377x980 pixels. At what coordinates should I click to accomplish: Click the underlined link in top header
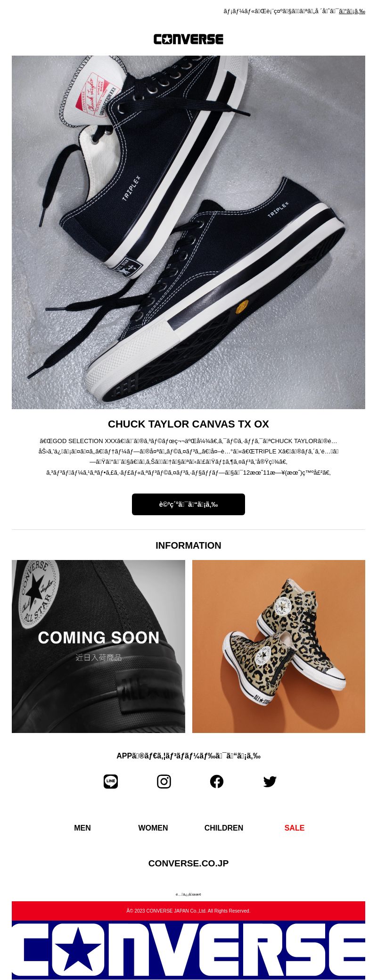[x=352, y=11]
